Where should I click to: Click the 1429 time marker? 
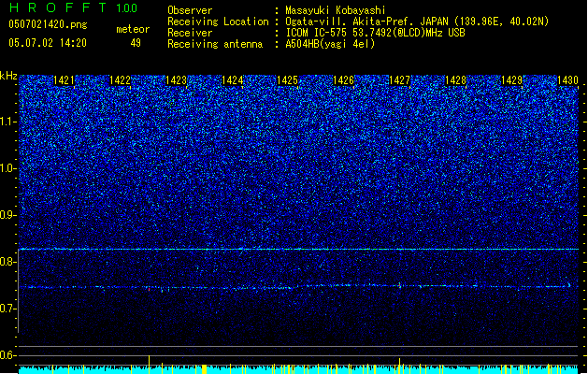pyautogui.click(x=511, y=80)
